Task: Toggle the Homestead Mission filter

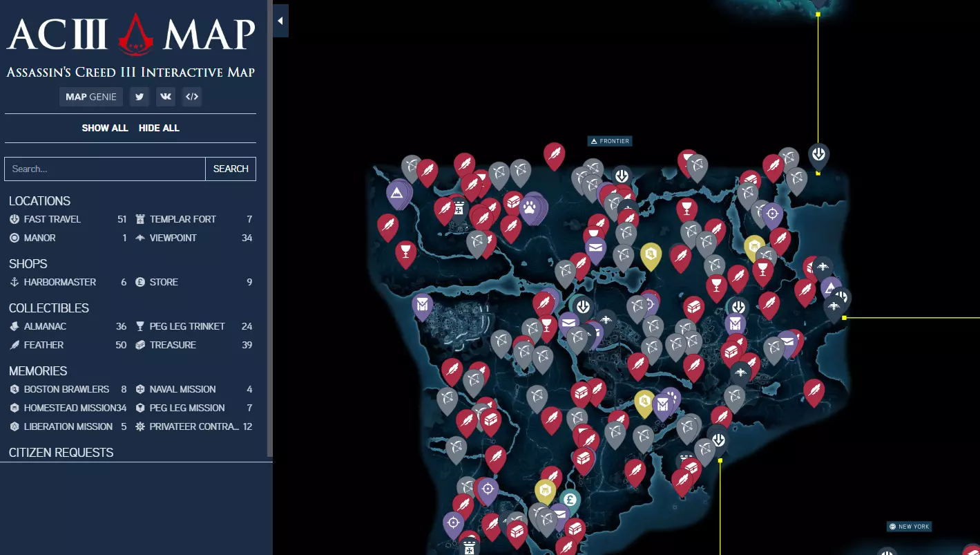Action: click(68, 408)
